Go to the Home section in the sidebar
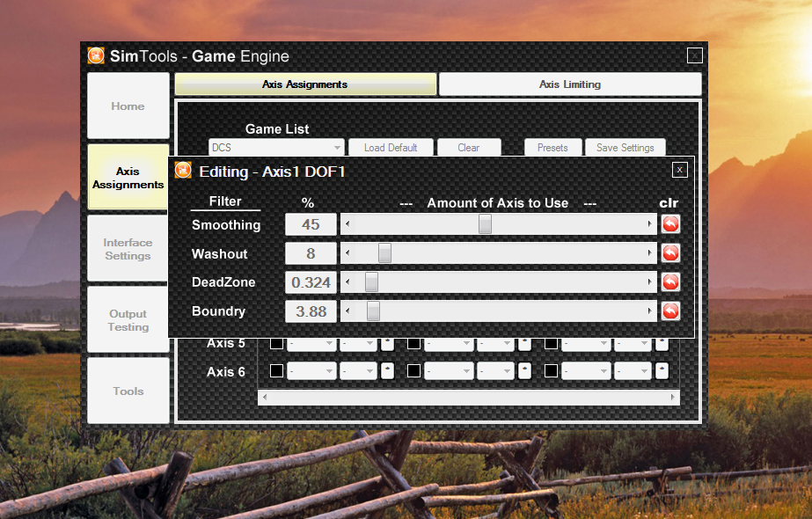 (128, 106)
